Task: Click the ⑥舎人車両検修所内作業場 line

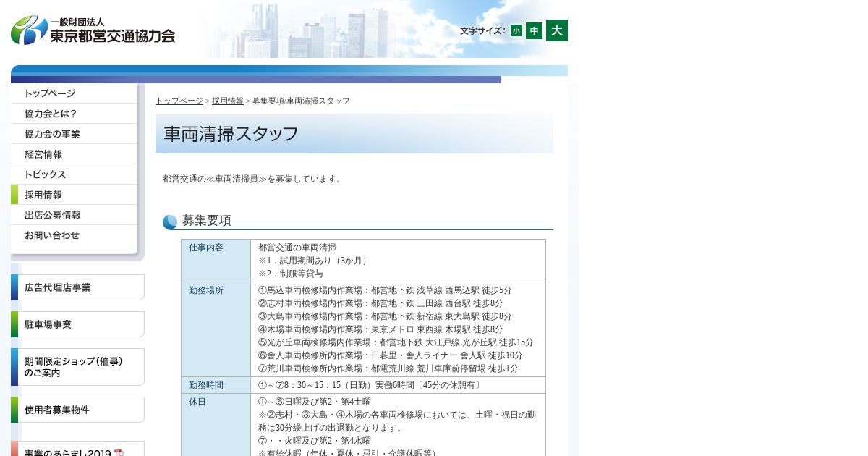Action: 391,355
